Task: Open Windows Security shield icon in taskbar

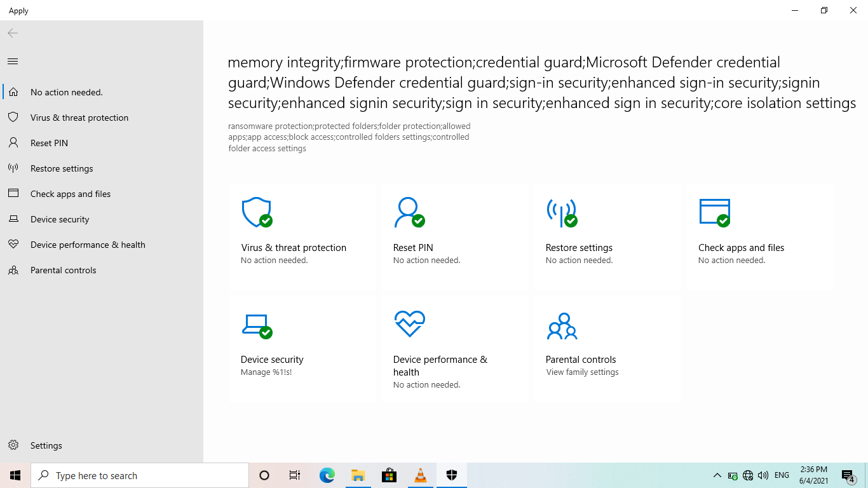Action: click(451, 475)
